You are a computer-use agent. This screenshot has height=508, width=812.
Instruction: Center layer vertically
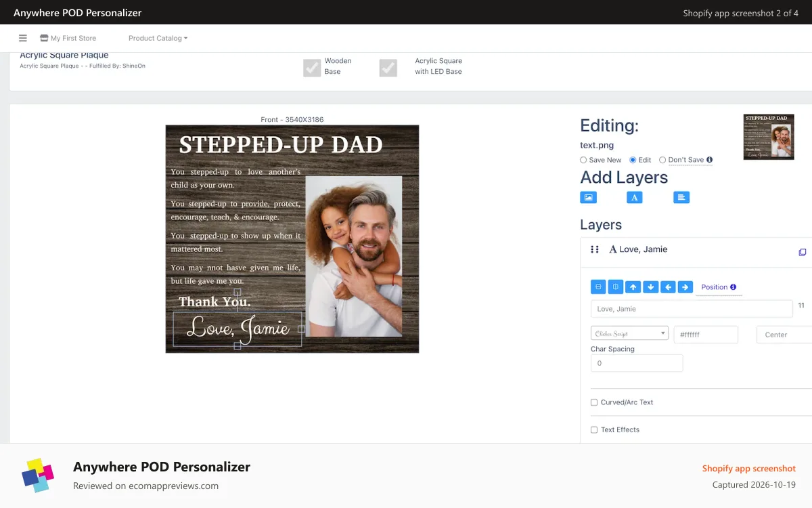[x=616, y=287]
